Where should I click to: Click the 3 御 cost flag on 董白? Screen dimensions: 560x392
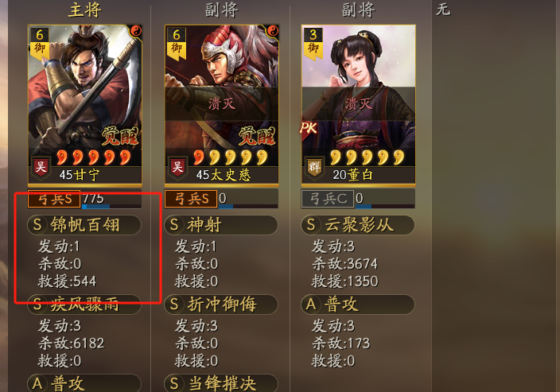313,43
